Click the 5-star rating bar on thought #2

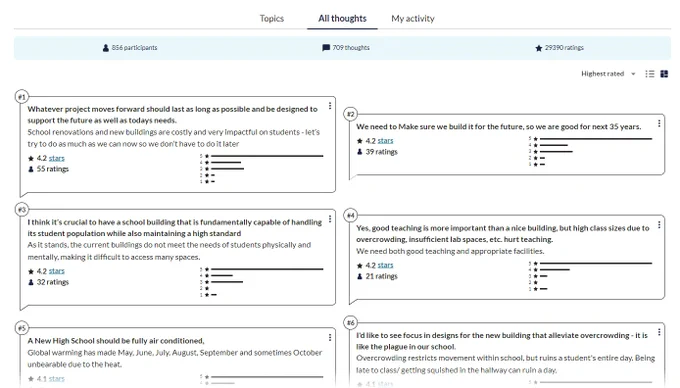596,139
